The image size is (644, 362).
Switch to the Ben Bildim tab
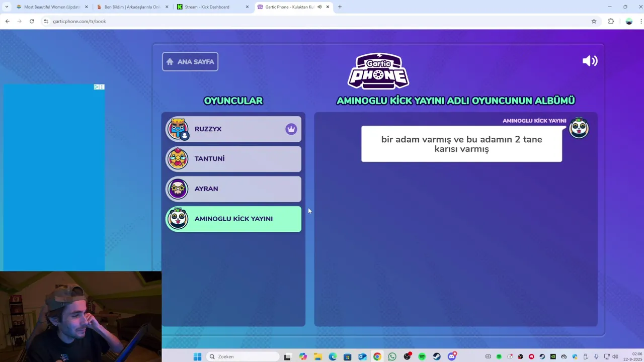132,7
